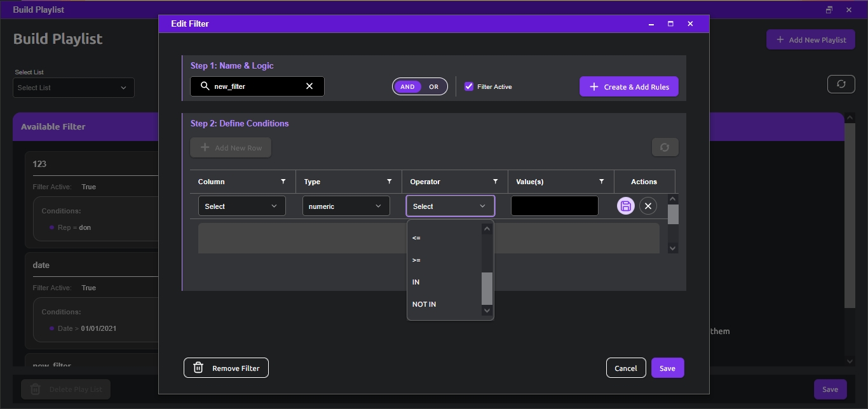
Task: Open the Type header filter icon
Action: coord(390,182)
